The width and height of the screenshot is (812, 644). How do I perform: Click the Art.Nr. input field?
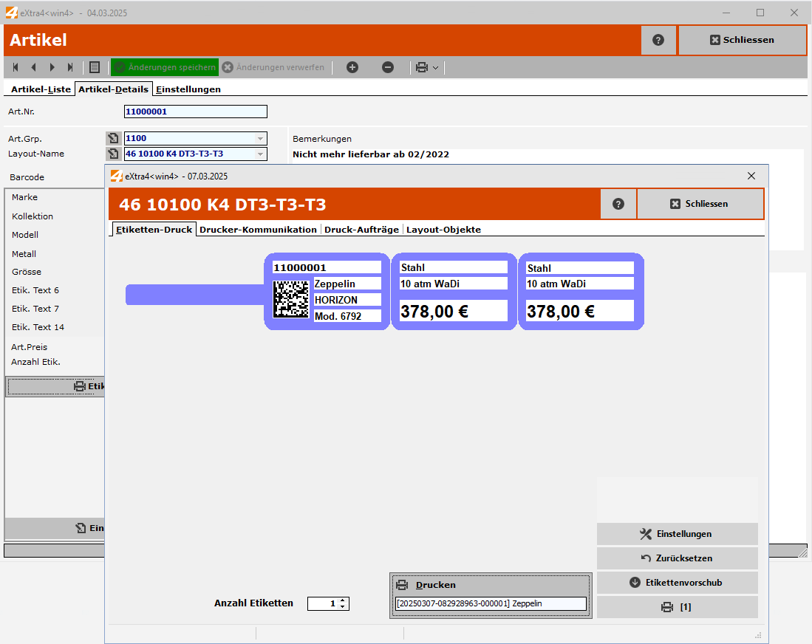click(195, 112)
